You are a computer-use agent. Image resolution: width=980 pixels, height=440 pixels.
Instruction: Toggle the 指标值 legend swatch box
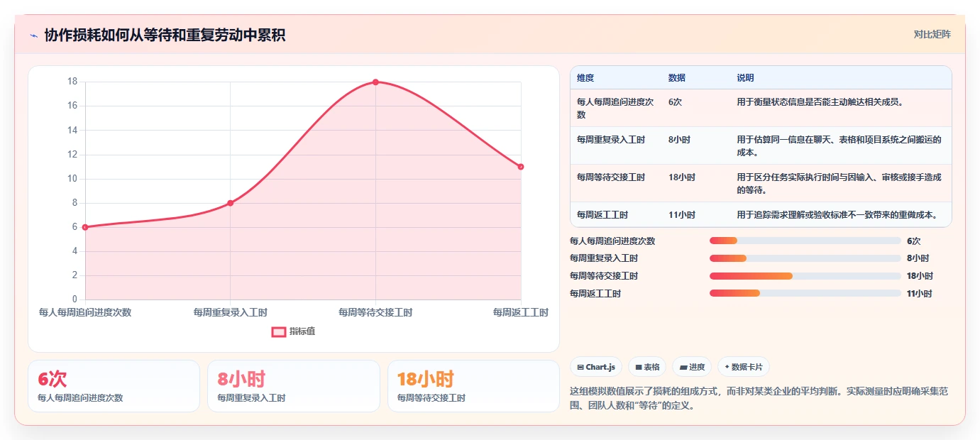pyautogui.click(x=278, y=331)
